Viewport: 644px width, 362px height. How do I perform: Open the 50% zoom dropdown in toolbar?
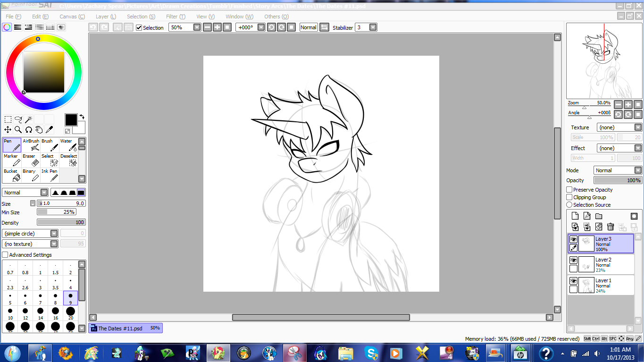pos(197,27)
